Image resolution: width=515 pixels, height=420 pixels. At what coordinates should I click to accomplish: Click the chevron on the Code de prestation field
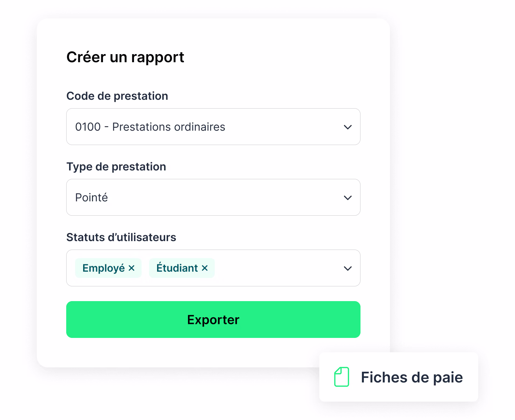click(347, 127)
